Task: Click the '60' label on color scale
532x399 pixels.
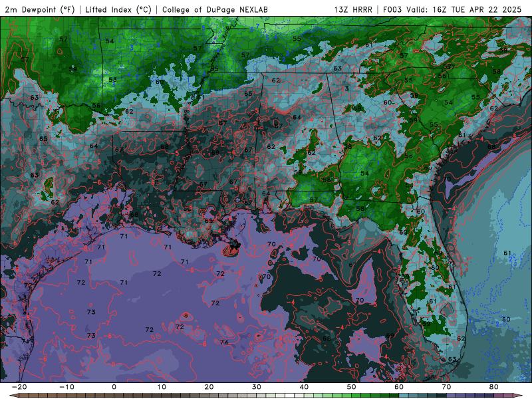Action: [x=399, y=387]
